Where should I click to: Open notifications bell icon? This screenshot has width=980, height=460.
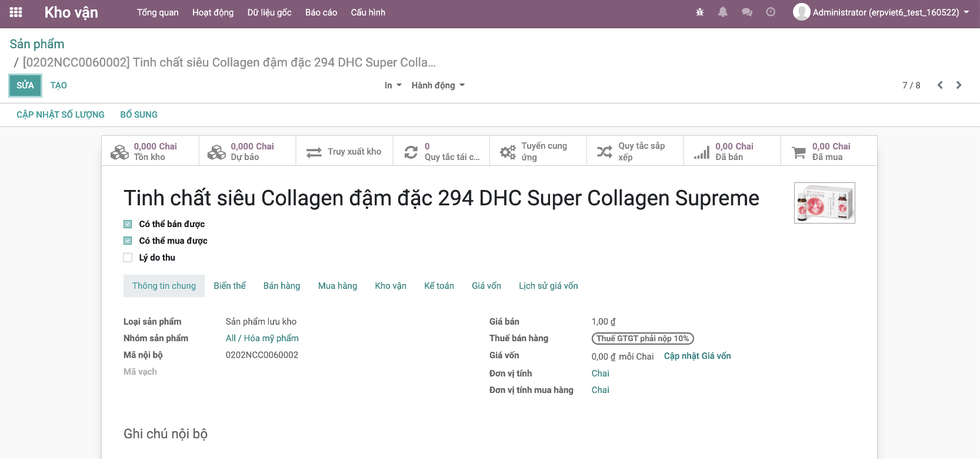(x=723, y=12)
